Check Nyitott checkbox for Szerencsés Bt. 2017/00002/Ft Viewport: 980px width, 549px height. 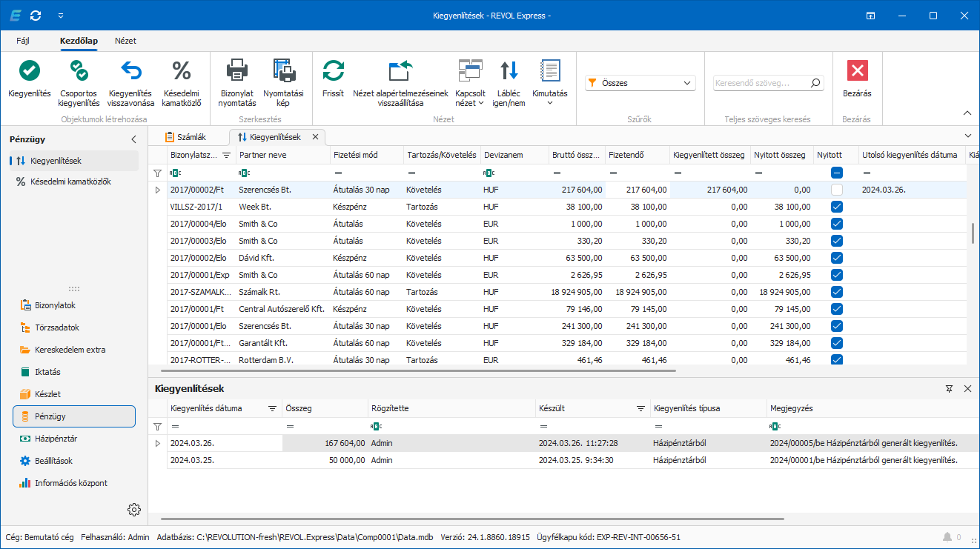pos(837,190)
